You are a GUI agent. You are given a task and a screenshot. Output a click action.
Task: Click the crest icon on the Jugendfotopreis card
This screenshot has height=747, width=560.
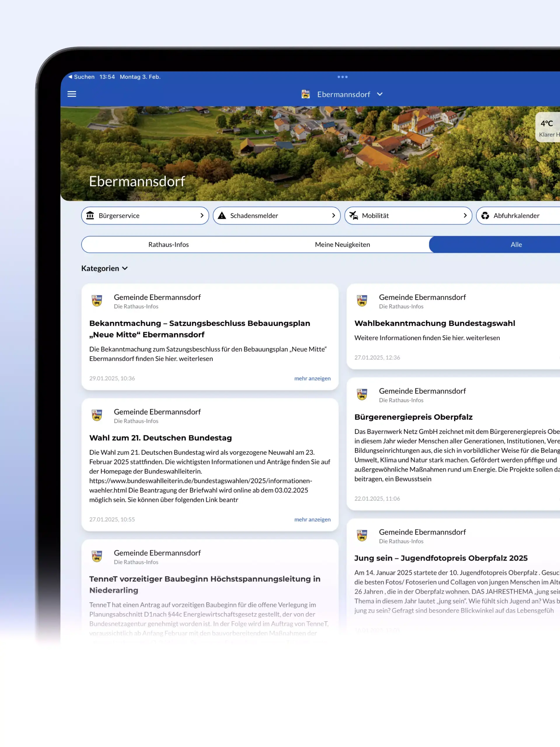click(362, 535)
